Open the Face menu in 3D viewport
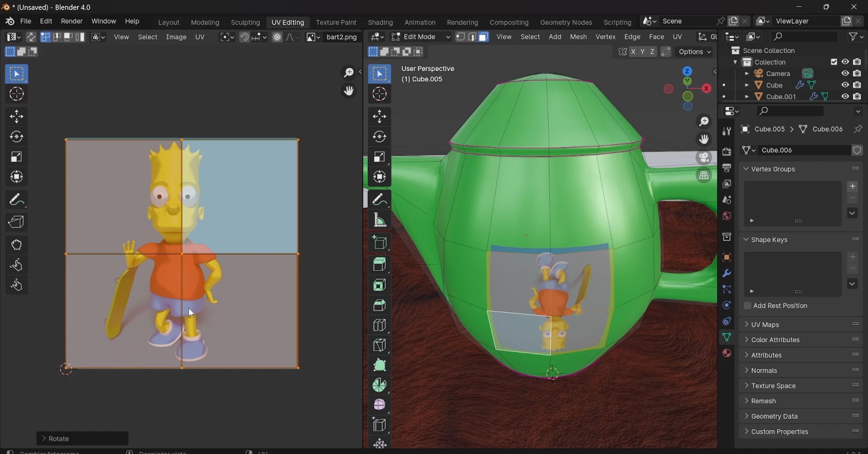The width and height of the screenshot is (868, 454). (656, 37)
